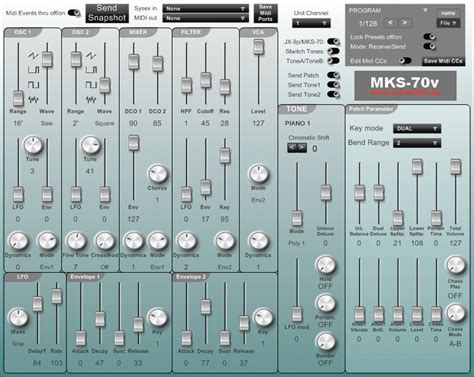The image size is (474, 377).
Task: Click the LFO Wave knob
Action: click(18, 318)
